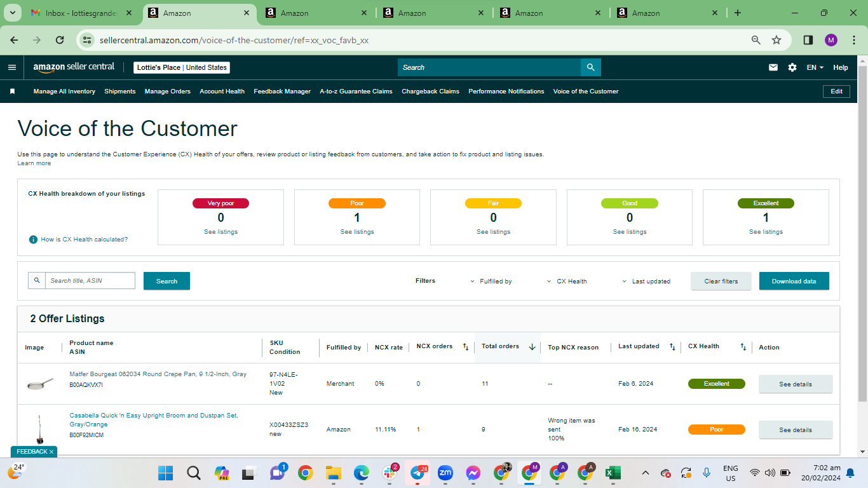Open the Casabella broom product thumbnail
The image size is (868, 488).
pos(39,430)
